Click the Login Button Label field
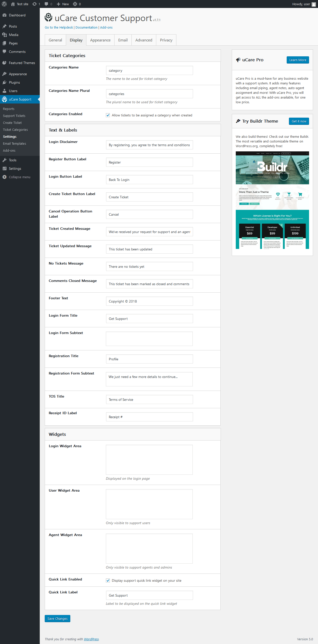Image resolution: width=318 pixels, height=644 pixels. pyautogui.click(x=149, y=180)
